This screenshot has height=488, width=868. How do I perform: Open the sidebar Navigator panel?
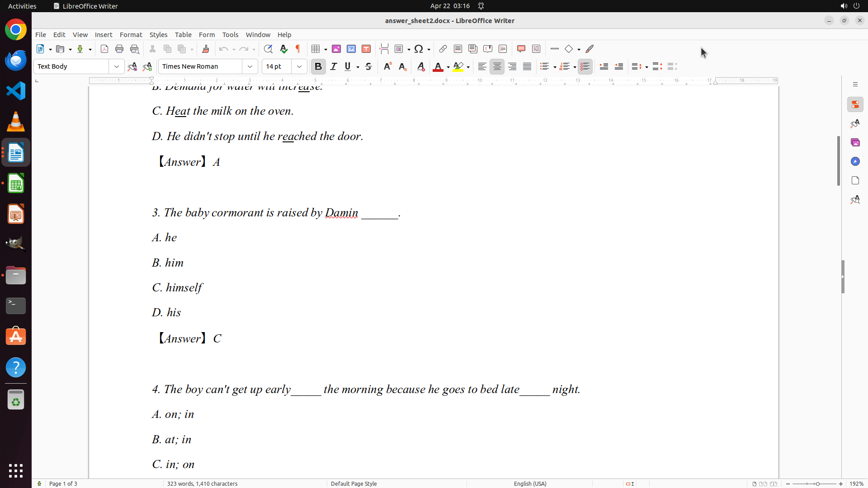(855, 161)
